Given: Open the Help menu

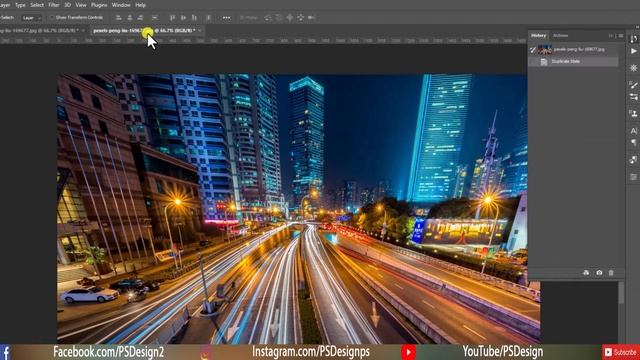Looking at the screenshot, I should point(140,5).
